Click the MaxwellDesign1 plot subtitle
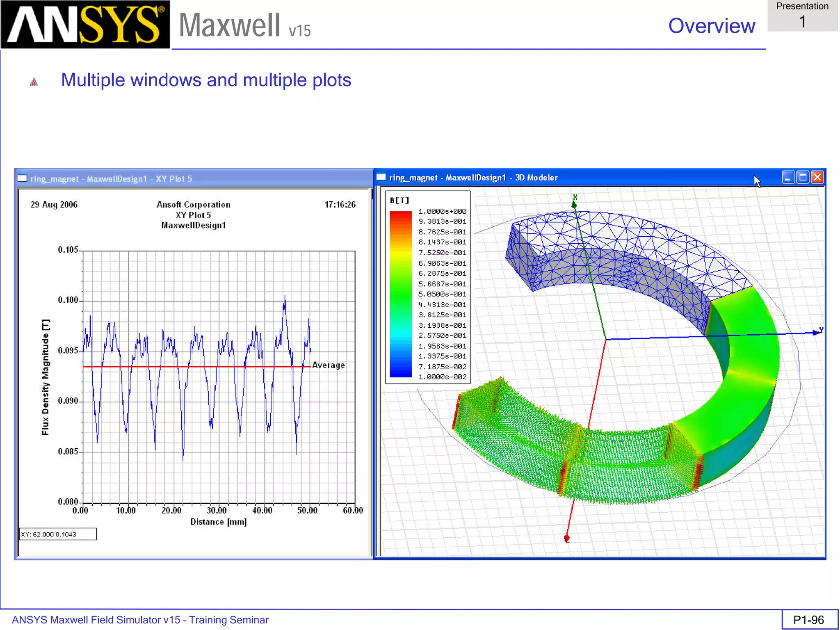840x630 pixels. tap(194, 225)
